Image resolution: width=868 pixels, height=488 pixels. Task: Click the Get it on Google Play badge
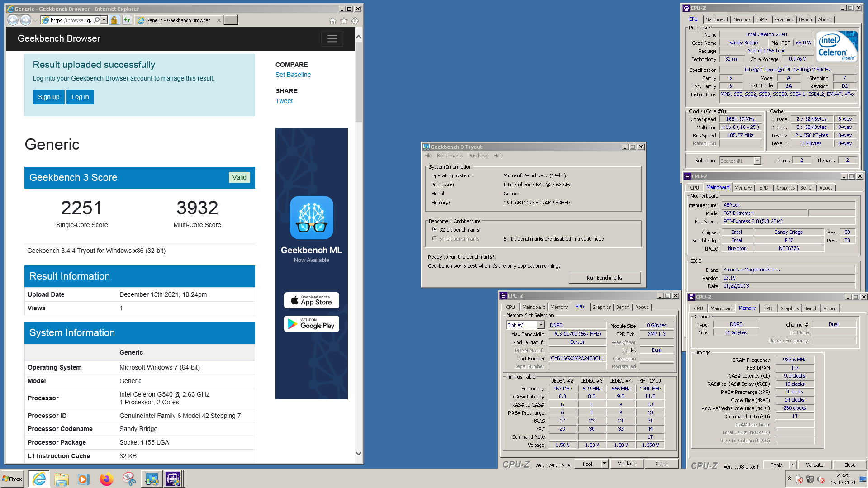click(x=311, y=324)
